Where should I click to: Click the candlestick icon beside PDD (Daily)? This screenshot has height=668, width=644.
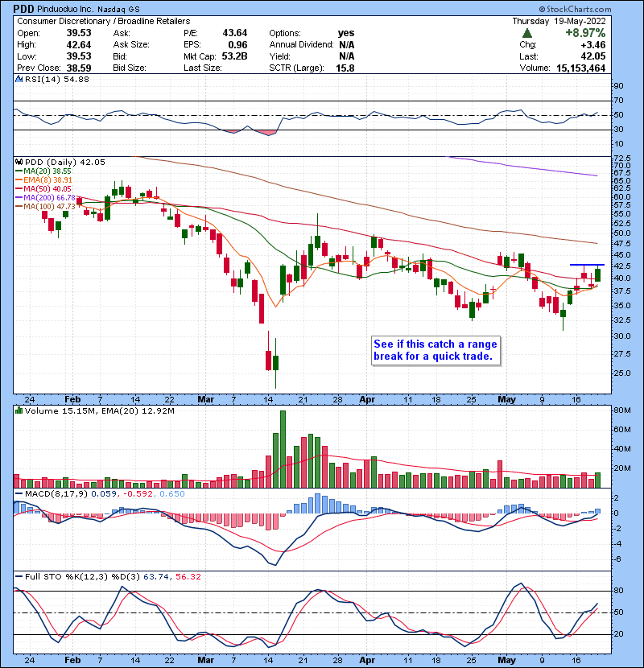point(19,162)
